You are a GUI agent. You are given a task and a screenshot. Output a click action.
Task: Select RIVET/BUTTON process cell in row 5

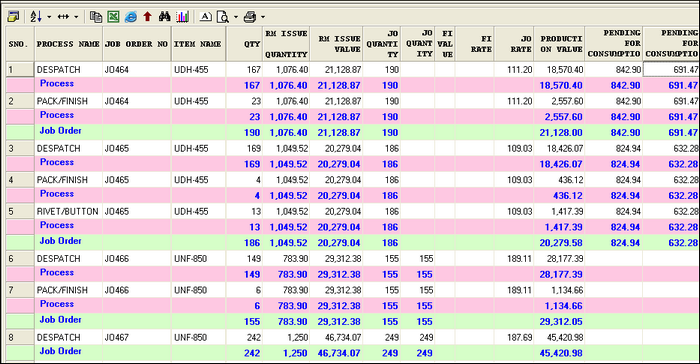[69, 211]
